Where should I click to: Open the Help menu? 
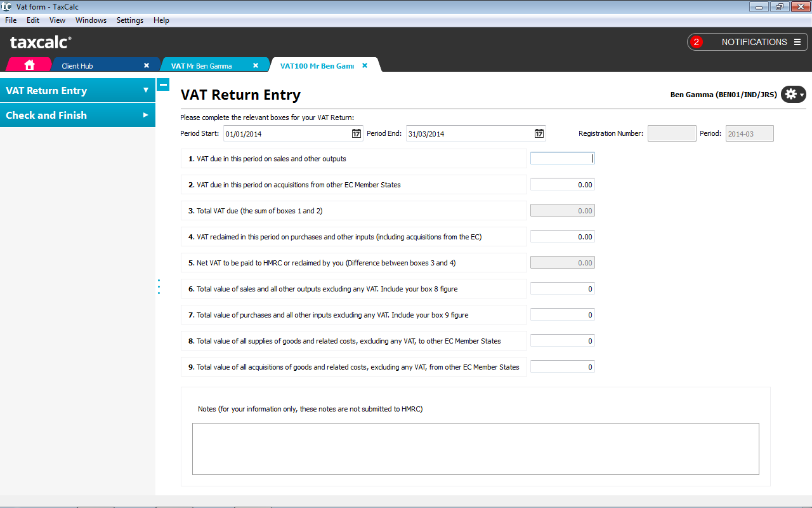pos(162,20)
